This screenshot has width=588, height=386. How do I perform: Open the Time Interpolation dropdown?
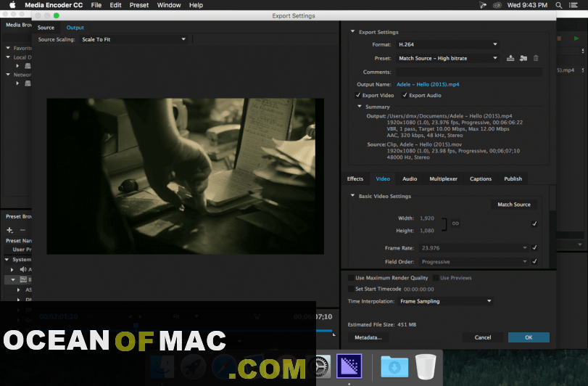pos(445,301)
